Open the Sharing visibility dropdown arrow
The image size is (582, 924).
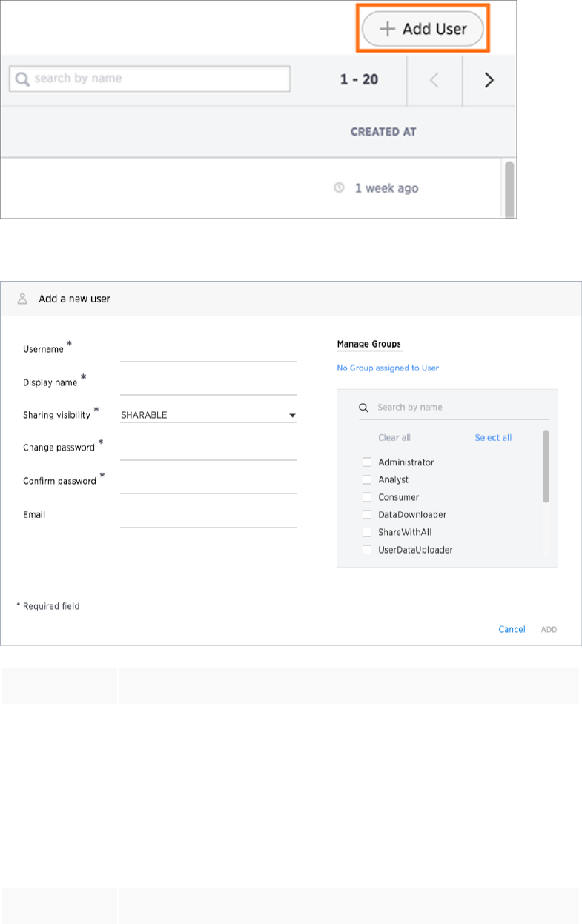[292, 416]
